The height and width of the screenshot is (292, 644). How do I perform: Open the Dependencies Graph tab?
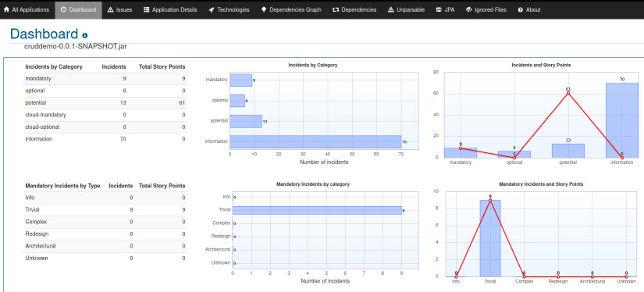click(x=291, y=9)
